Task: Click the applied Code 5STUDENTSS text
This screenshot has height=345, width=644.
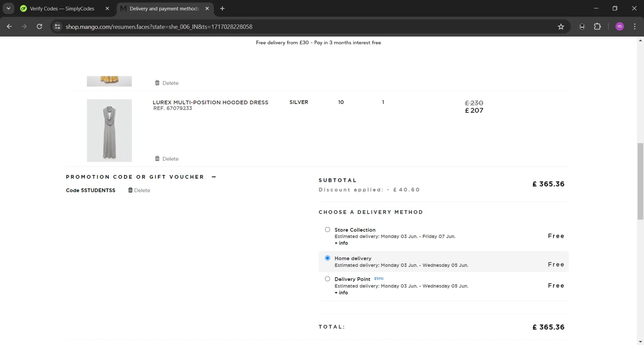Action: click(91, 190)
